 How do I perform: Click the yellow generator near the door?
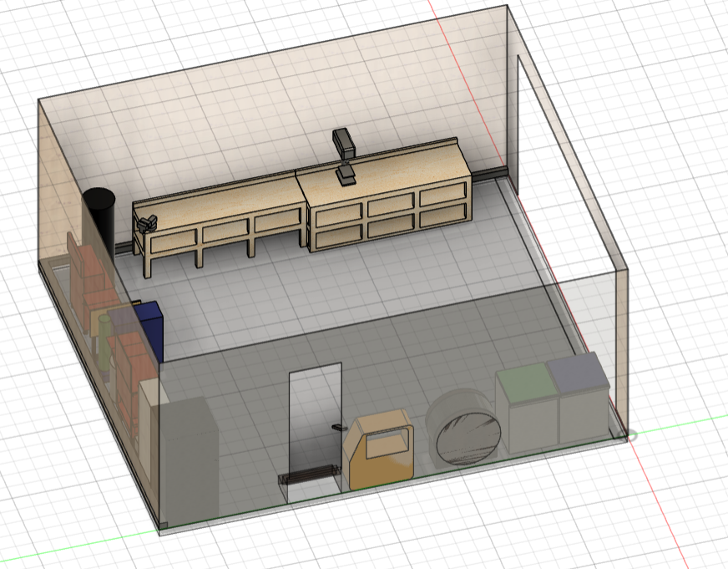[x=382, y=443]
